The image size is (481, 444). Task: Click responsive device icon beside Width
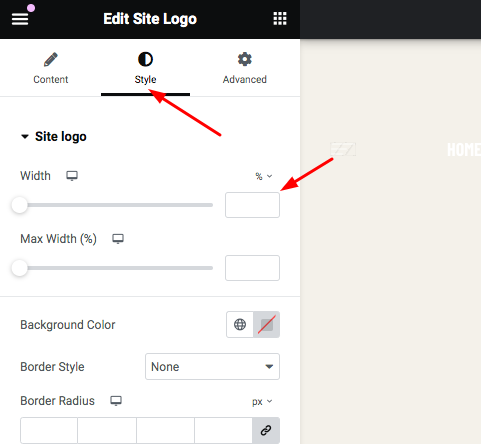[x=72, y=176]
